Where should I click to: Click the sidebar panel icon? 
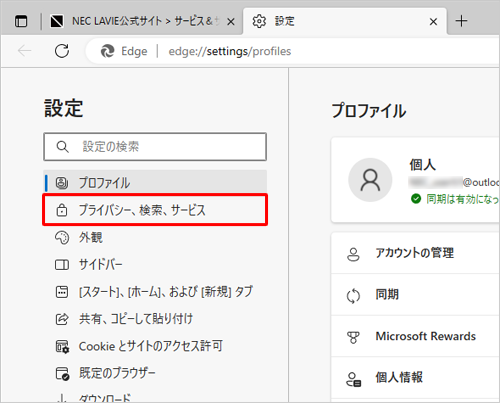coord(62,265)
